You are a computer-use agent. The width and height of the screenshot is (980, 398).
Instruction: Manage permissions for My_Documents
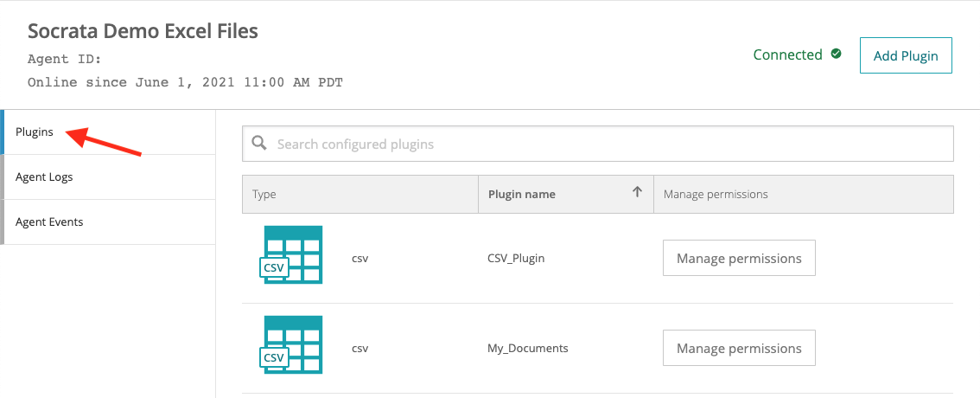coord(739,348)
